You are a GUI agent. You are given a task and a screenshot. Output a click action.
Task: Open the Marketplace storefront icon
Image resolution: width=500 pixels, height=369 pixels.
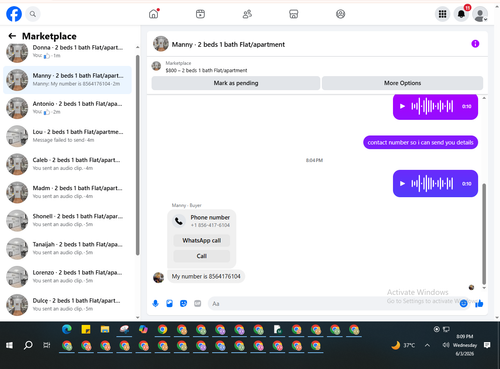coord(294,14)
